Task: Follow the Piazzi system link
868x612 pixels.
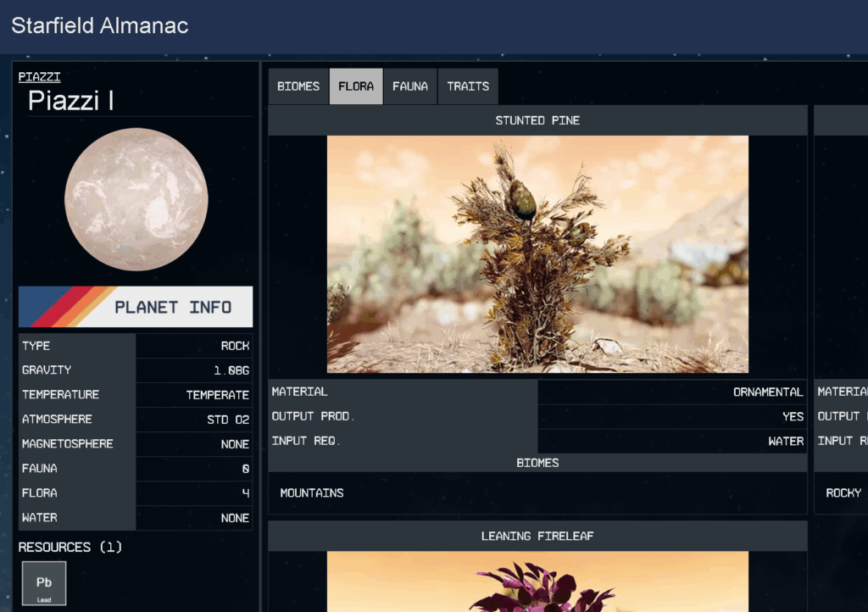Action: click(x=40, y=77)
